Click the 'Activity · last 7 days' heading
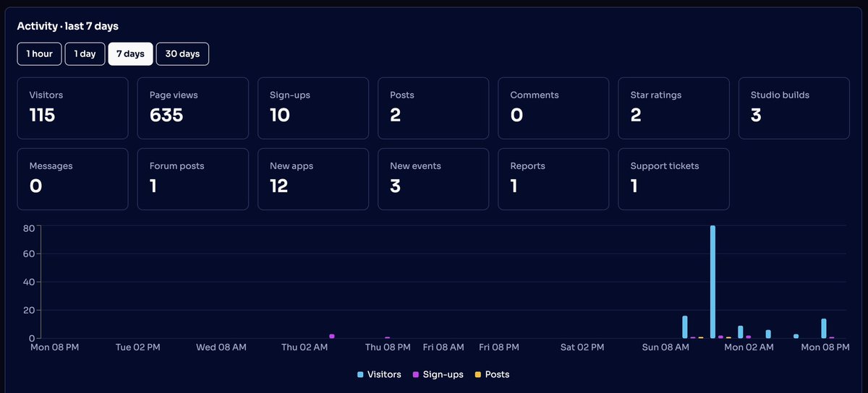The image size is (868, 393). tap(68, 26)
